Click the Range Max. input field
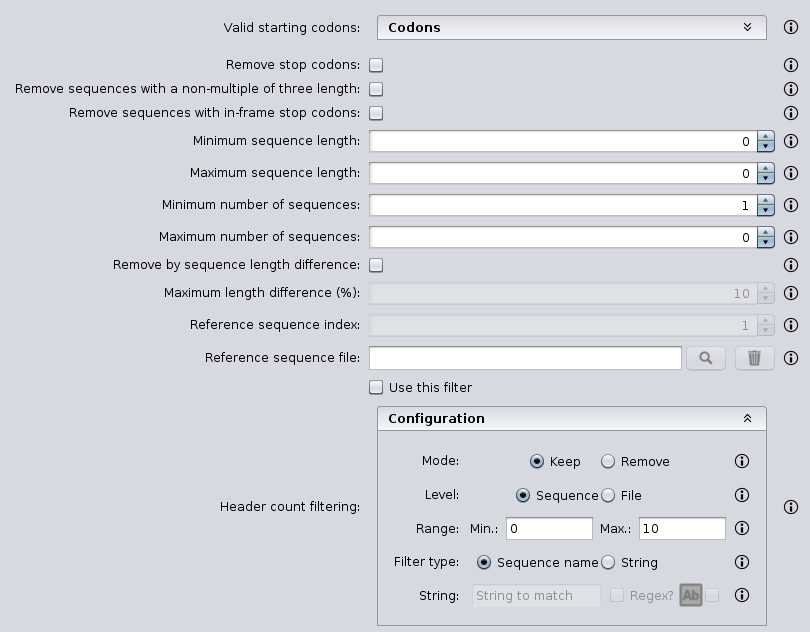Viewport: 810px width, 632px height. 681,528
